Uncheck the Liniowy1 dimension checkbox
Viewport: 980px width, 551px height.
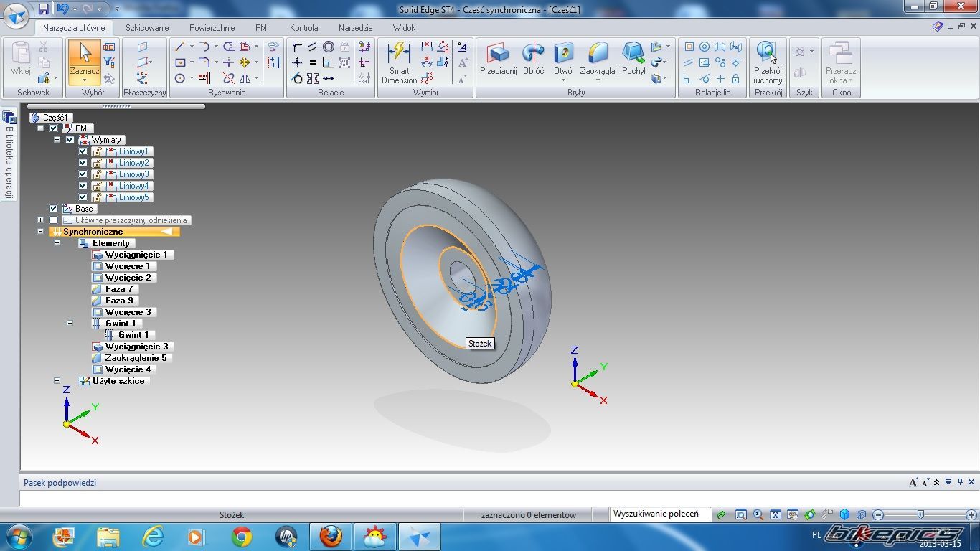[x=83, y=151]
